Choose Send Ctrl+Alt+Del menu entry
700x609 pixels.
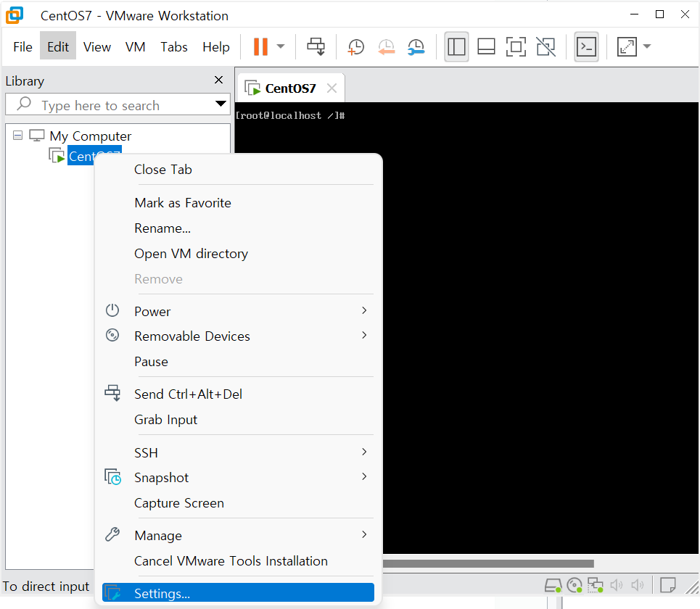pos(238,394)
